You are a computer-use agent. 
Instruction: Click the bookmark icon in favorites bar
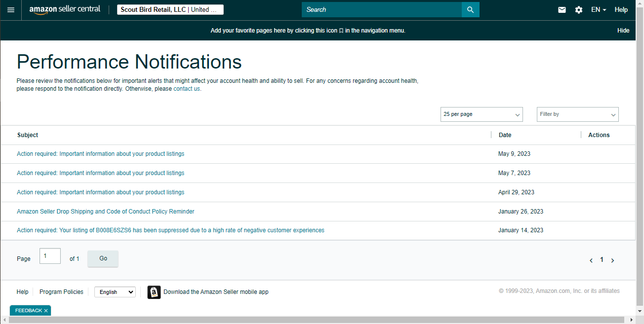coord(341,31)
